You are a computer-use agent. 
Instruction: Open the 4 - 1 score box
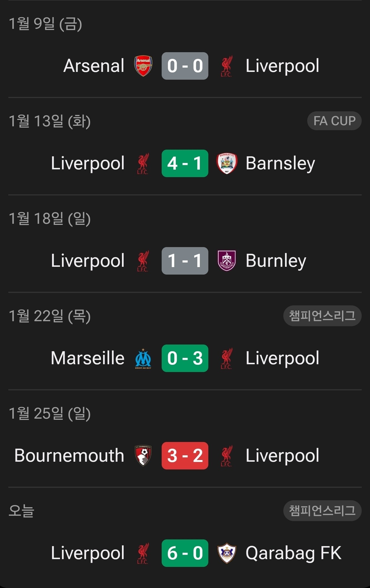pyautogui.click(x=185, y=163)
